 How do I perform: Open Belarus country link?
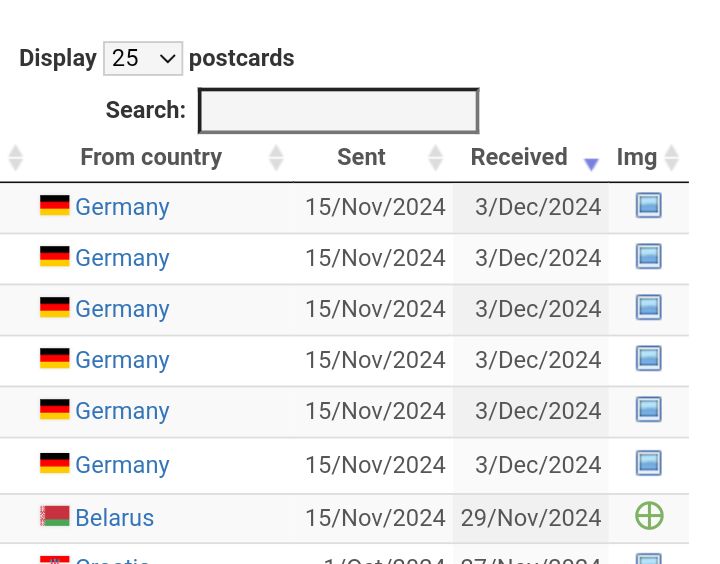[114, 518]
